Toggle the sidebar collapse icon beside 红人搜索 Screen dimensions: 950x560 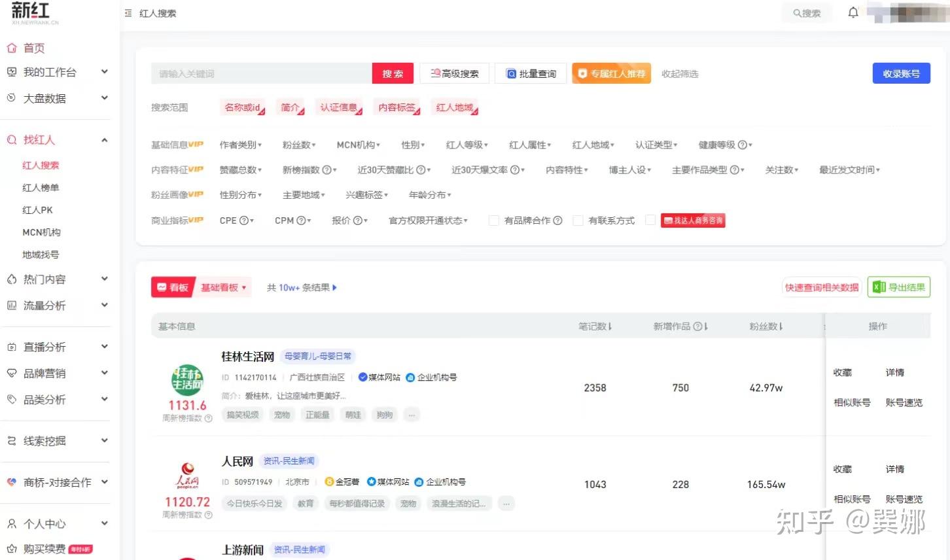pos(128,13)
